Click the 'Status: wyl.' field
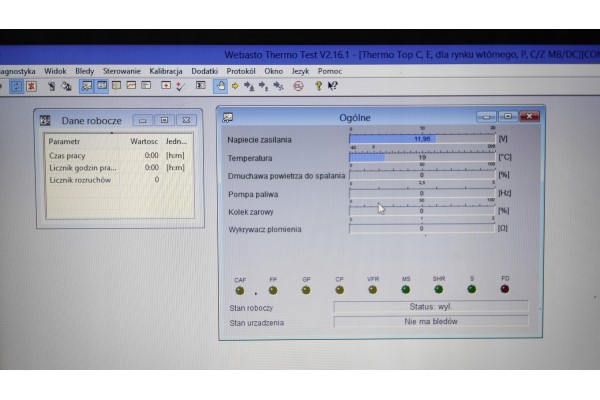The width and height of the screenshot is (600, 400). [x=431, y=307]
